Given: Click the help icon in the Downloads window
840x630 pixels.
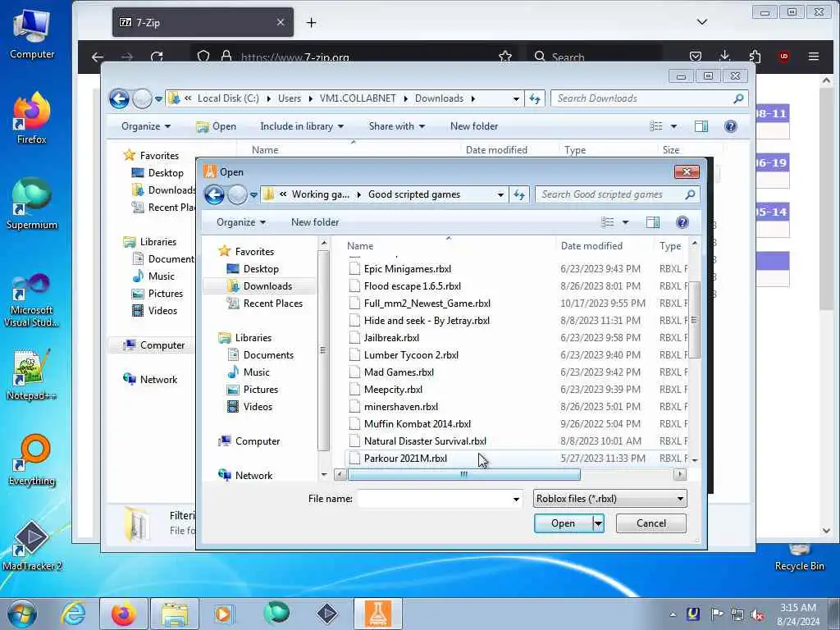Looking at the screenshot, I should pyautogui.click(x=730, y=126).
